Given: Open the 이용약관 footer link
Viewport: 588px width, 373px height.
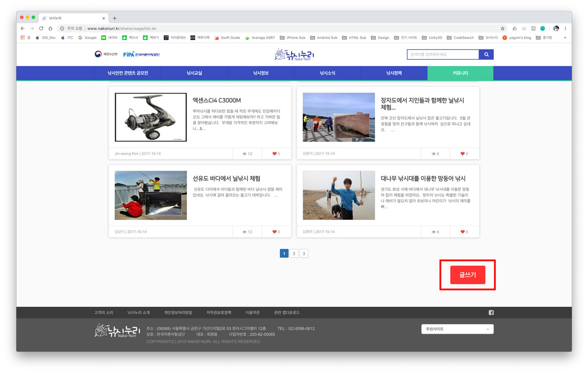Looking at the screenshot, I should pos(253,312).
